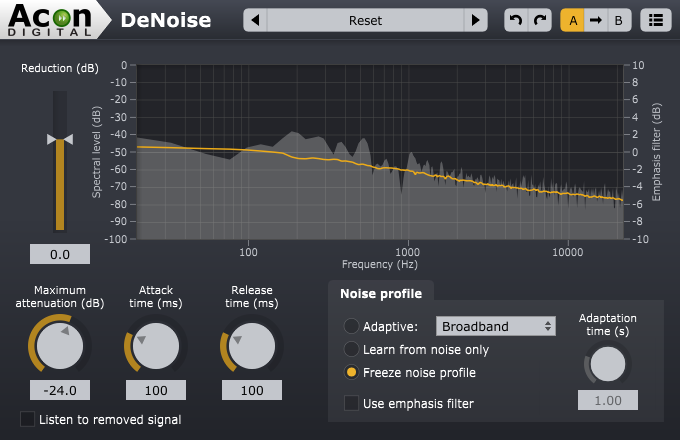Select the A settings slot
The image size is (680, 440).
pos(573,20)
